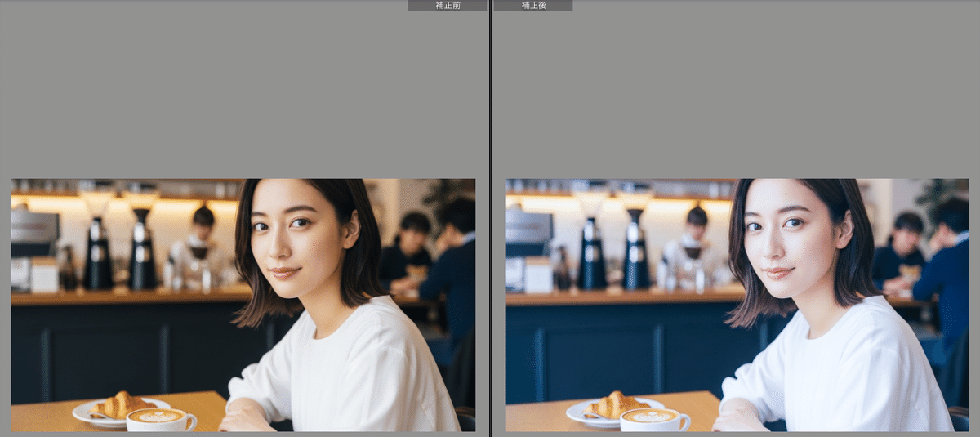Click the 補正前 (Before) label
The width and height of the screenshot is (980, 437).
click(447, 6)
